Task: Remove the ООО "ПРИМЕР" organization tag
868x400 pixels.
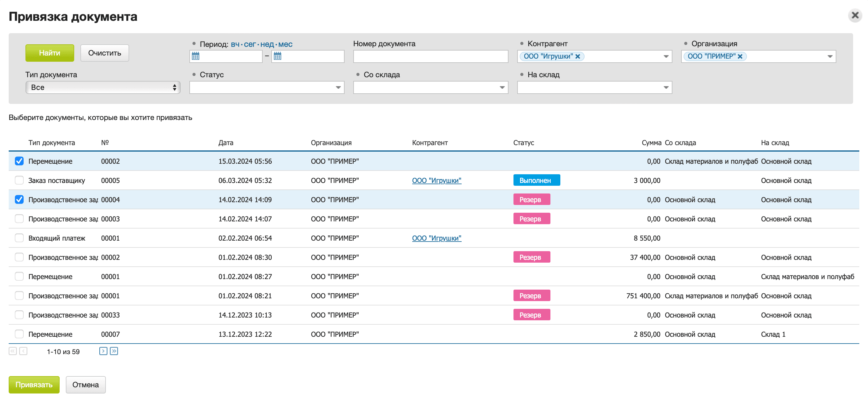Action: tap(740, 56)
